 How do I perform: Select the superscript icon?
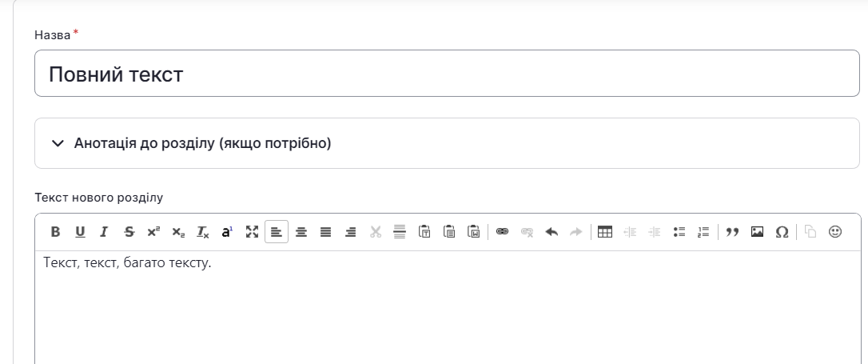click(153, 231)
